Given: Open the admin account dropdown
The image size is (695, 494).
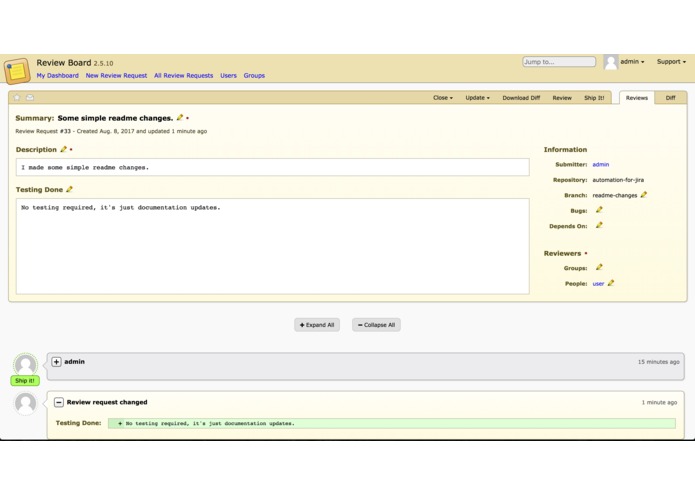Looking at the screenshot, I should click(x=632, y=62).
